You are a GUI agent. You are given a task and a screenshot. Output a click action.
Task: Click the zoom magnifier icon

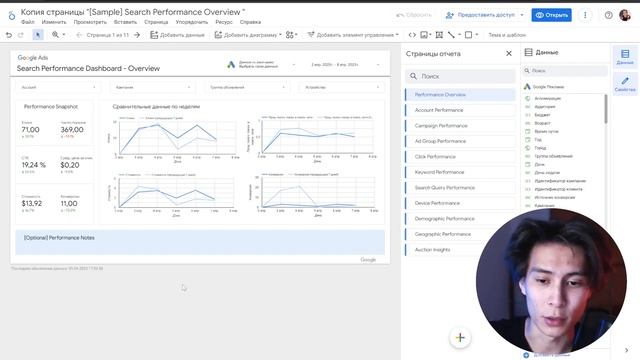55,35
